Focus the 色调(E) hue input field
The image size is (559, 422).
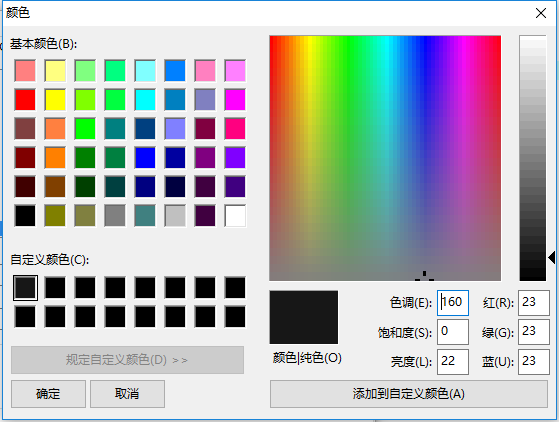pos(453,303)
